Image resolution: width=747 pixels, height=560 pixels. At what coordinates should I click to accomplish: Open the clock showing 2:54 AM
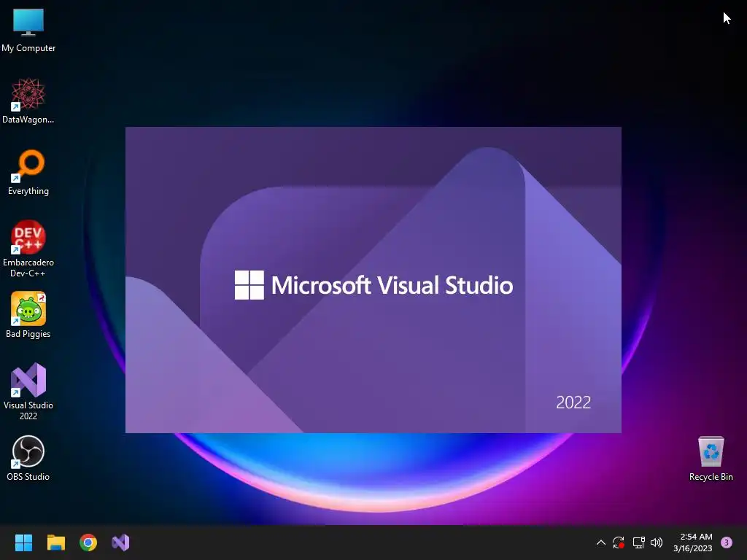pos(693,542)
